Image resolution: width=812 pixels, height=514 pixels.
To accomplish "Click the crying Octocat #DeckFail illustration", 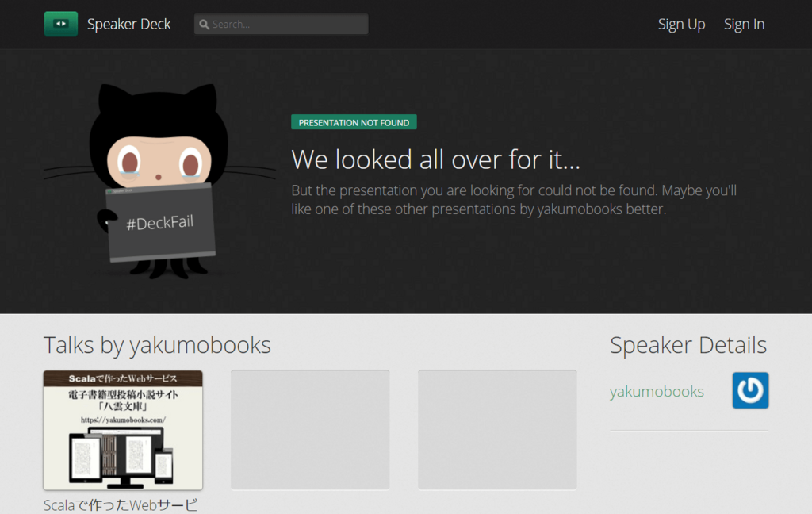I will coord(160,180).
